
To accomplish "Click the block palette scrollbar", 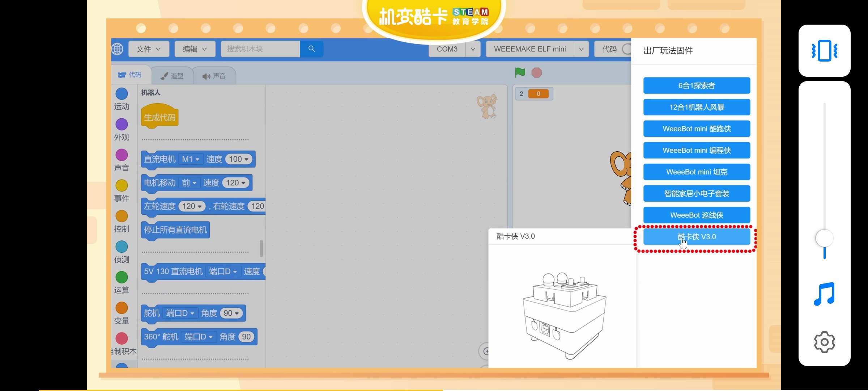I will (x=261, y=248).
